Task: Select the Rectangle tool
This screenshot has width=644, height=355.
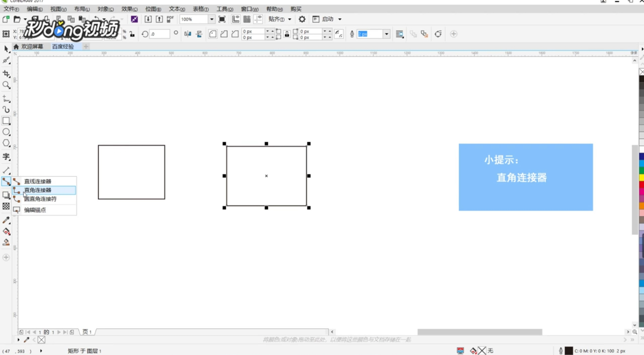Action: click(6, 121)
